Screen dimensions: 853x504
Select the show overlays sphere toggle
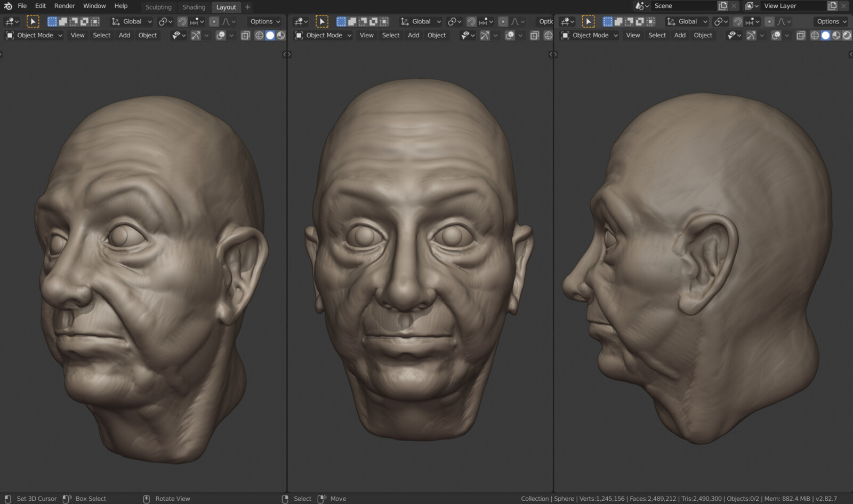click(221, 35)
